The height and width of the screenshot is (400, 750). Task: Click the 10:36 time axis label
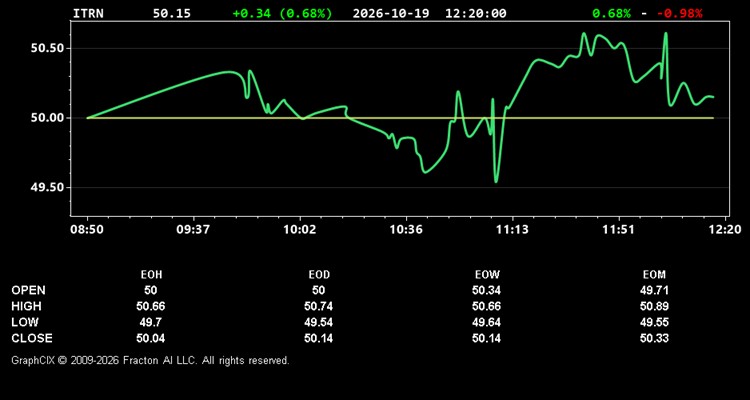406,229
